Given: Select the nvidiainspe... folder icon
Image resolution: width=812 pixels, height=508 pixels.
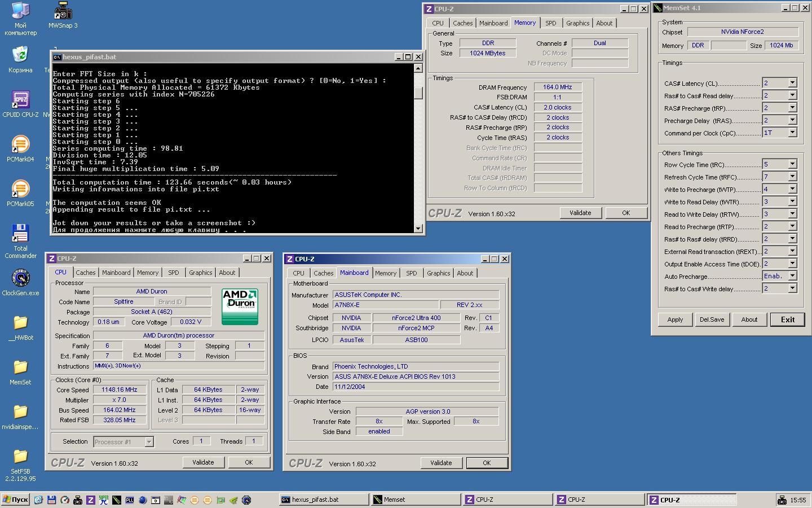Looking at the screenshot, I should [x=20, y=416].
